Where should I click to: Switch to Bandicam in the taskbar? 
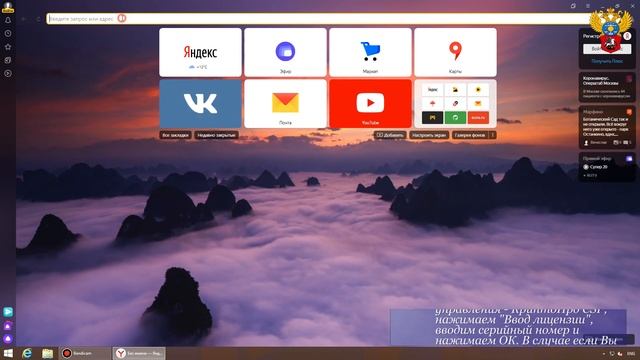coord(85,353)
